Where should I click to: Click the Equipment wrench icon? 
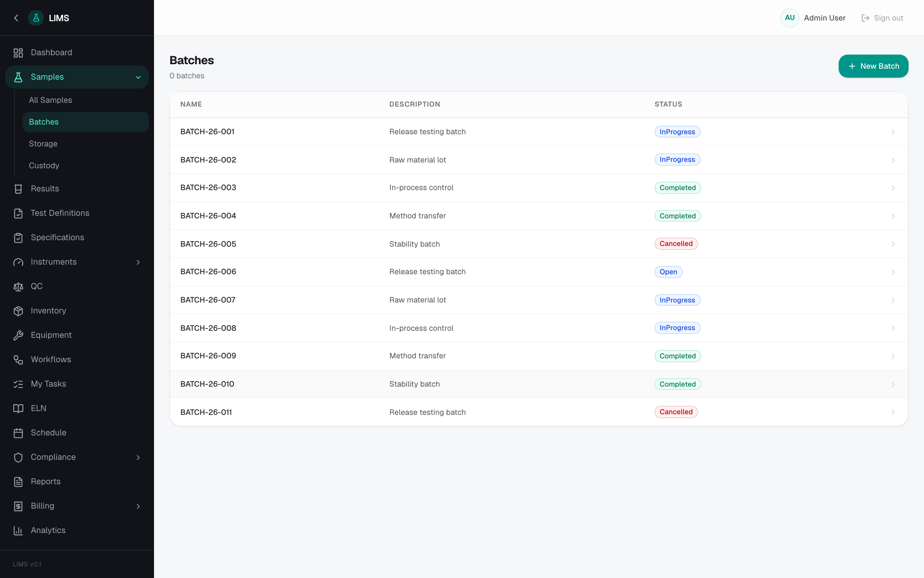click(x=18, y=335)
